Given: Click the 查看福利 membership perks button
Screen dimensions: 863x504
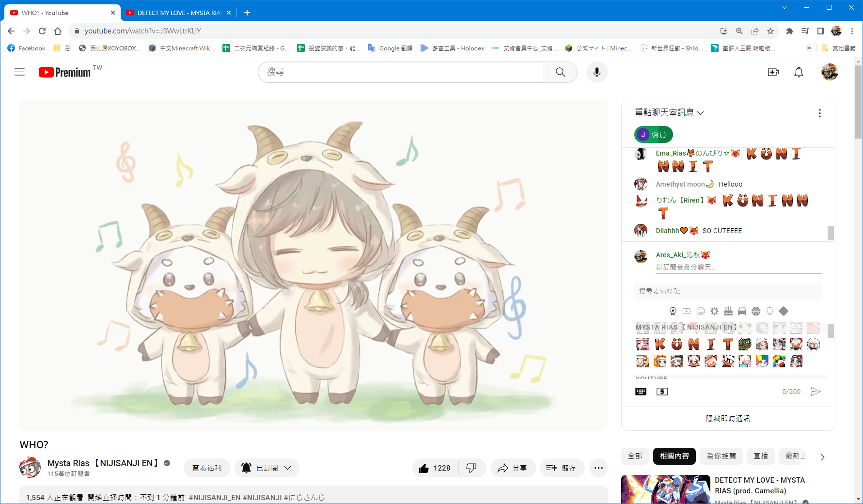Looking at the screenshot, I should (207, 468).
